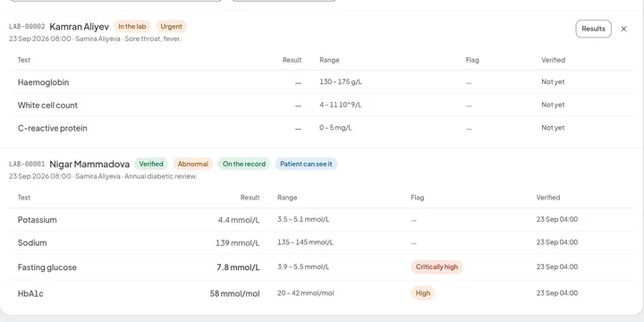Viewport: 644px width, 322px height.
Task: Click the 0 – 5 mg/L range value
Action: click(335, 128)
